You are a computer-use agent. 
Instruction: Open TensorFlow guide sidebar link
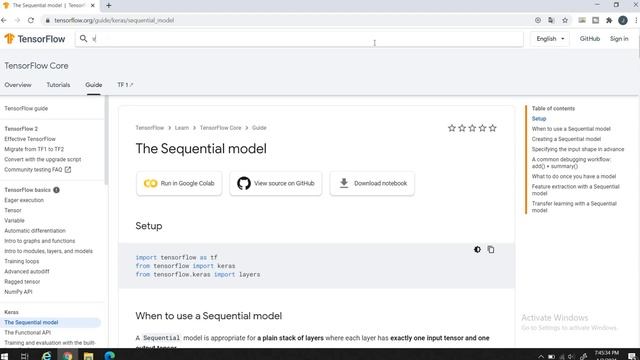pos(26,109)
